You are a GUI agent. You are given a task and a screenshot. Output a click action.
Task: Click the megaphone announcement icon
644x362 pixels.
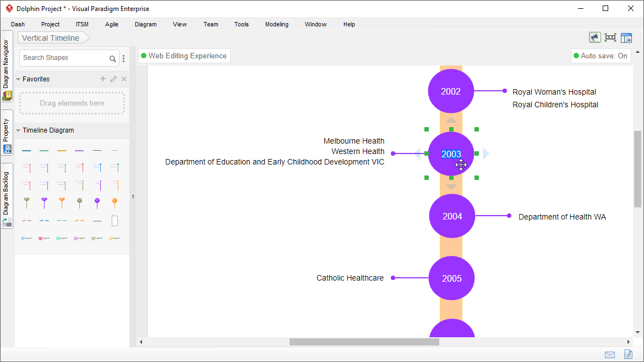(594, 38)
